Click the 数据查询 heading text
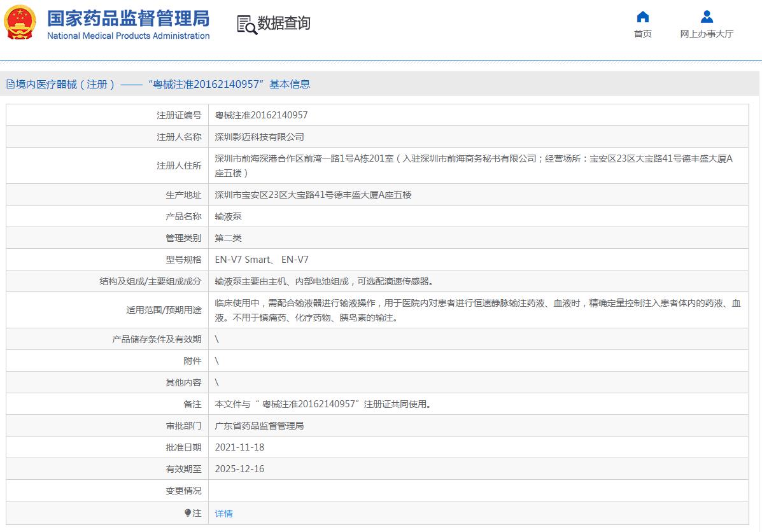Screen dimensions: 762x532 [284, 23]
